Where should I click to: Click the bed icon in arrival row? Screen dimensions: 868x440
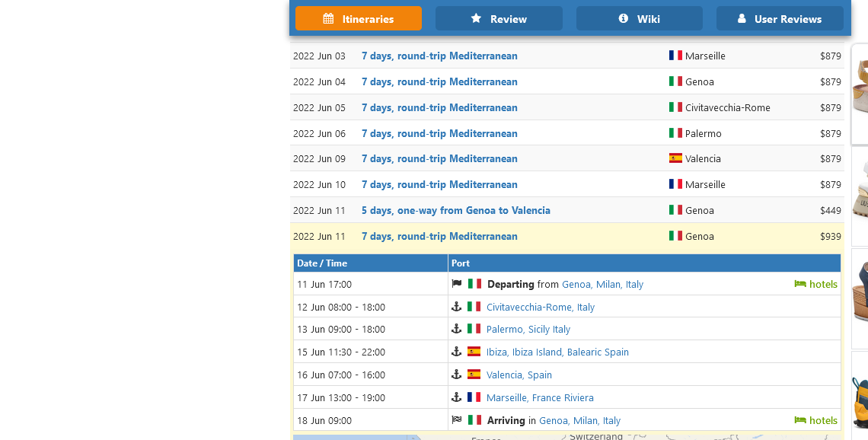click(x=799, y=420)
